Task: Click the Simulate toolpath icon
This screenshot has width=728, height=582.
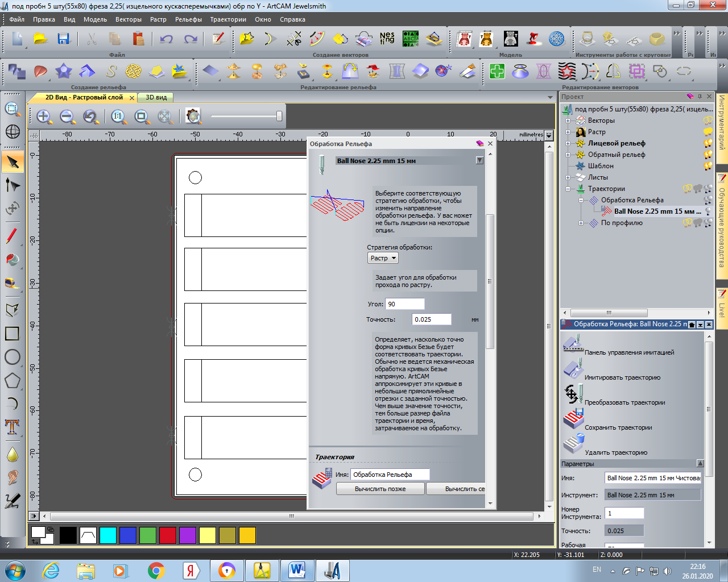Action: click(x=573, y=369)
